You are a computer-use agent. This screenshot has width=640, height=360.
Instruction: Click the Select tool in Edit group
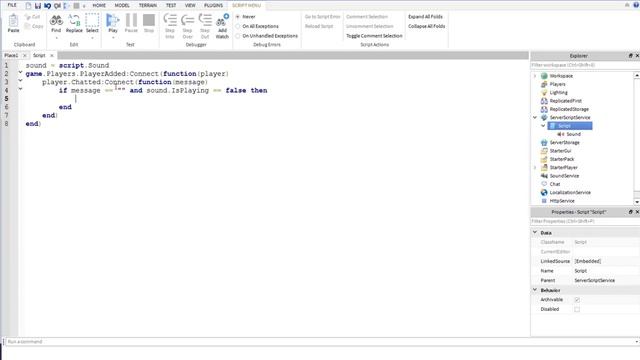[92, 23]
